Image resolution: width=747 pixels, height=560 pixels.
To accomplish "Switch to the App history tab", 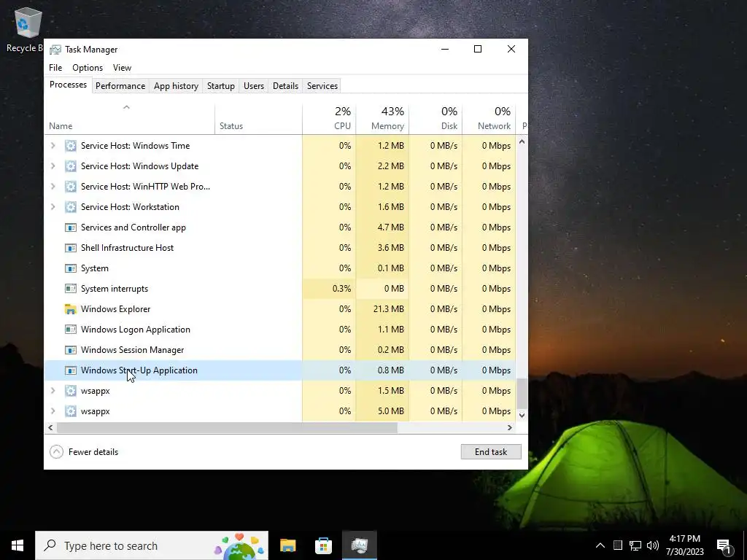I will [176, 86].
